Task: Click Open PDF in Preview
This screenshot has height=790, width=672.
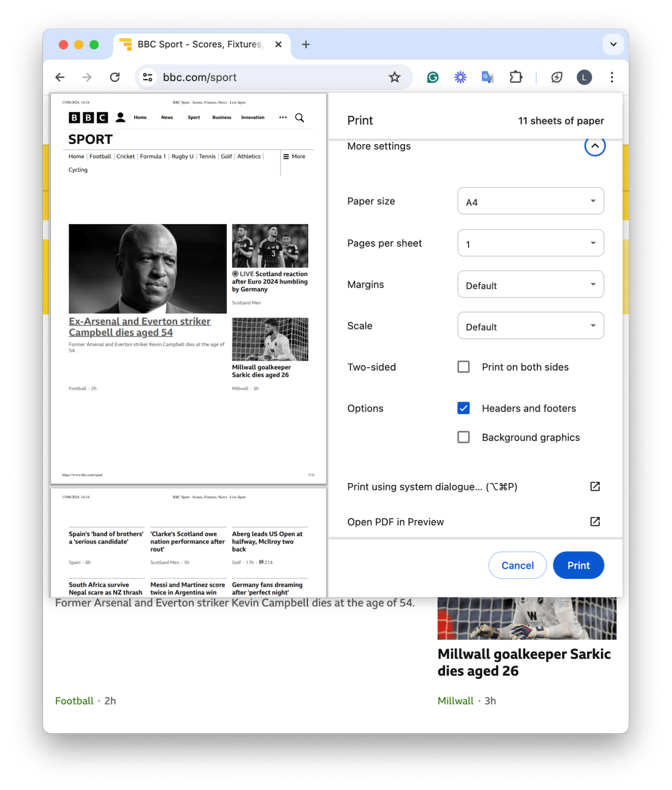Action: [395, 522]
